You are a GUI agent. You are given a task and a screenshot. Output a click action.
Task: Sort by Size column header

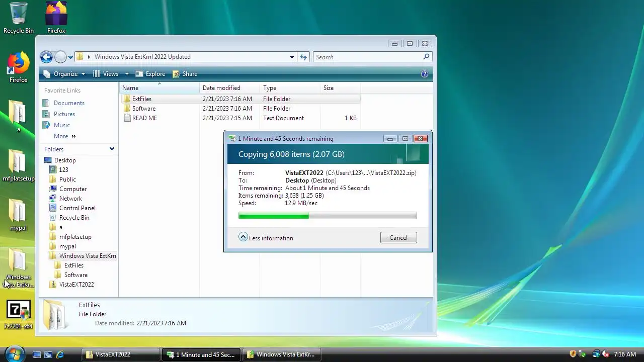coord(341,88)
